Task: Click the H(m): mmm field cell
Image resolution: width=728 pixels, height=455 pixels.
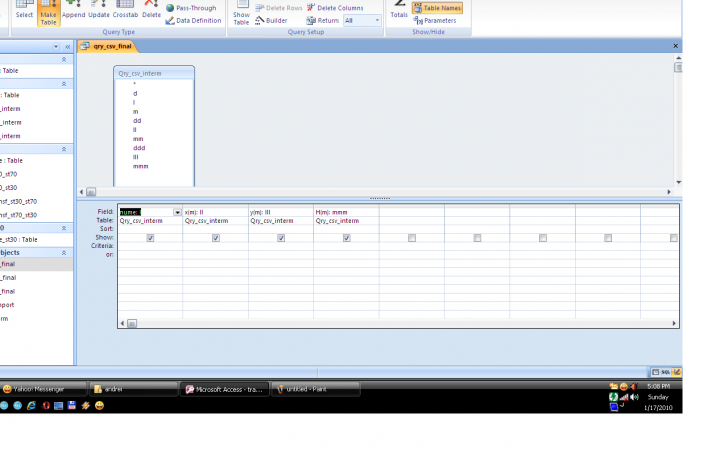Action: 346,212
